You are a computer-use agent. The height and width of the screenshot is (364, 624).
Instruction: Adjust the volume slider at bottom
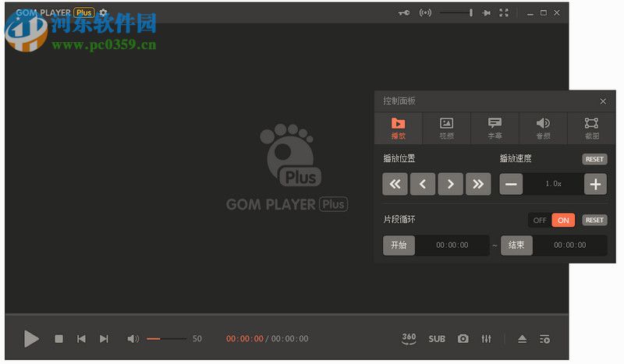tap(166, 339)
